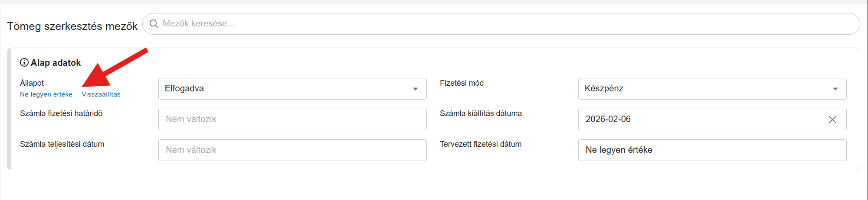Viewport: 868px width, 200px height.
Task: Open the Állapot combo box showing Elfogadva
Action: click(x=286, y=89)
